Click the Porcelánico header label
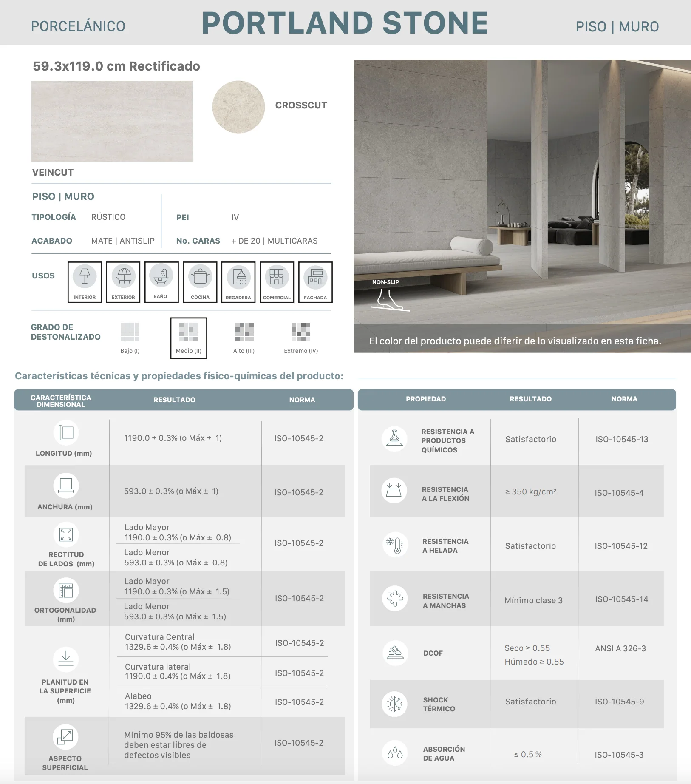Image resolution: width=691 pixels, height=784 pixels. 78,26
